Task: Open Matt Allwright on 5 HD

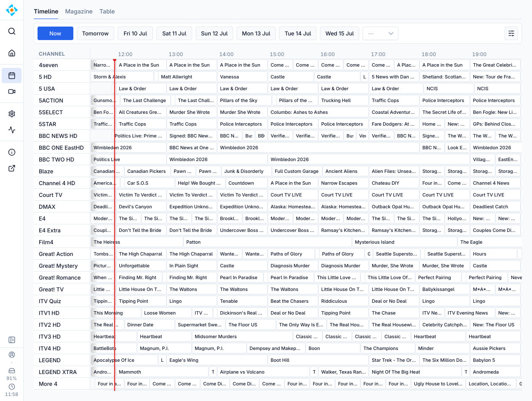Action: 188,77
